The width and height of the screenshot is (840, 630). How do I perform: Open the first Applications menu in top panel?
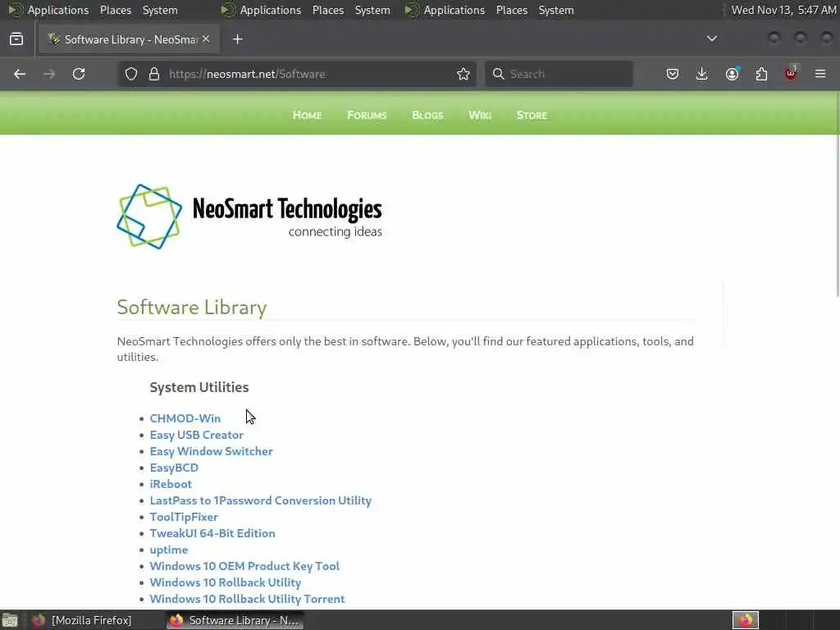(x=49, y=10)
